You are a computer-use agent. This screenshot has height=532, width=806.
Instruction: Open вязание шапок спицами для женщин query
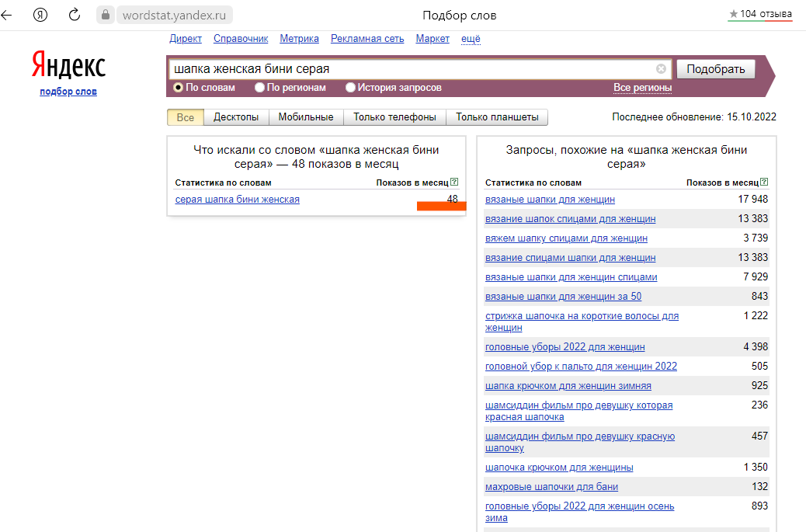(x=571, y=219)
